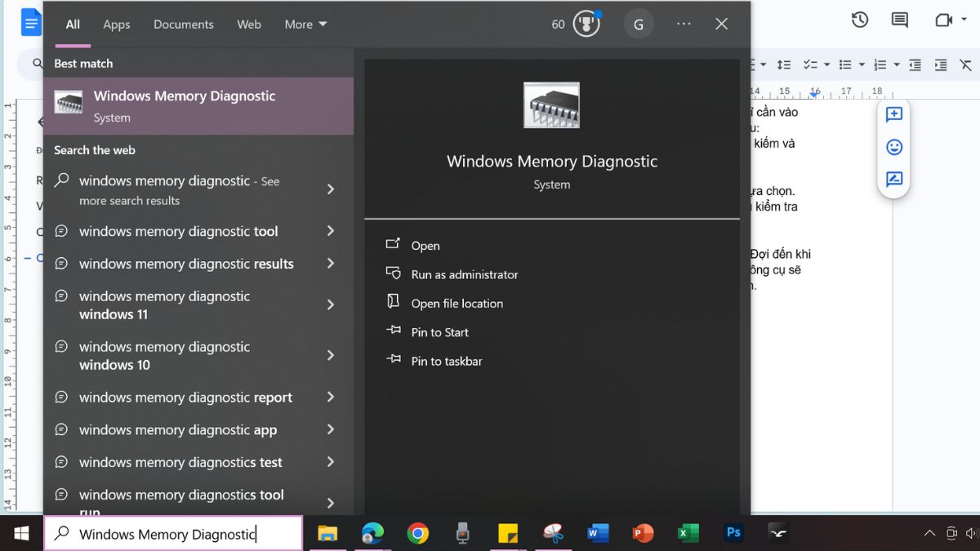980x551 pixels.
Task: Expand the More filter dropdown
Action: [305, 24]
